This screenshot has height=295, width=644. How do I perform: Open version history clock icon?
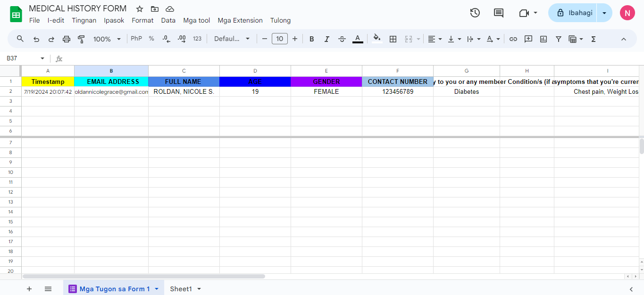click(x=475, y=13)
